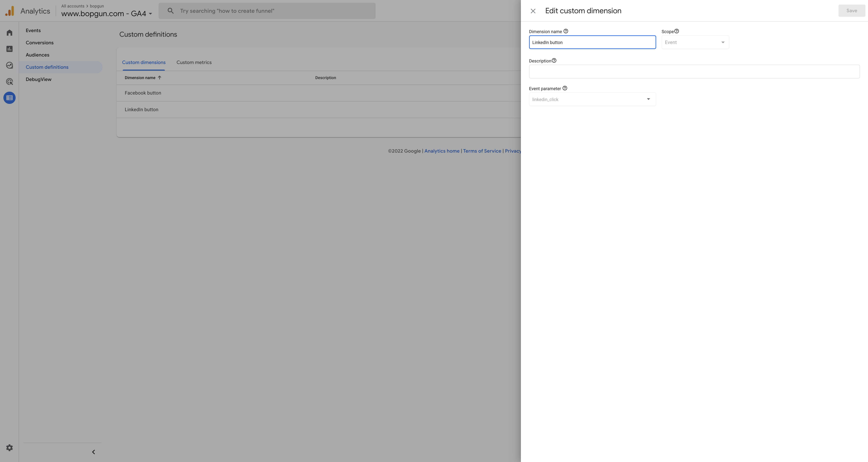The image size is (868, 462).
Task: Click the Scope help icon
Action: (676, 31)
